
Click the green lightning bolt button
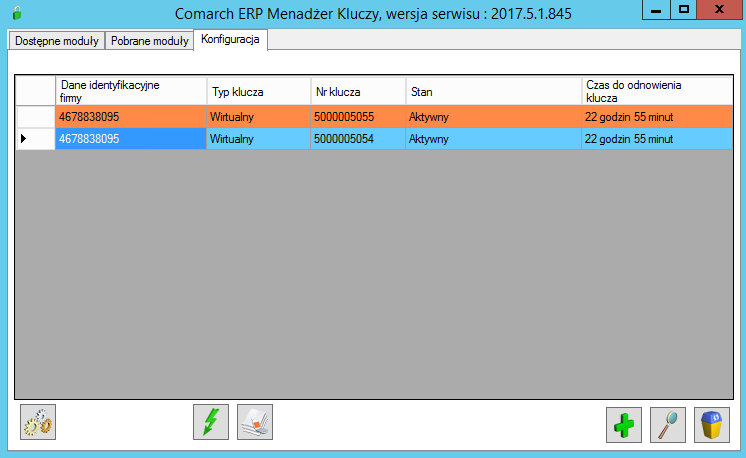point(211,422)
